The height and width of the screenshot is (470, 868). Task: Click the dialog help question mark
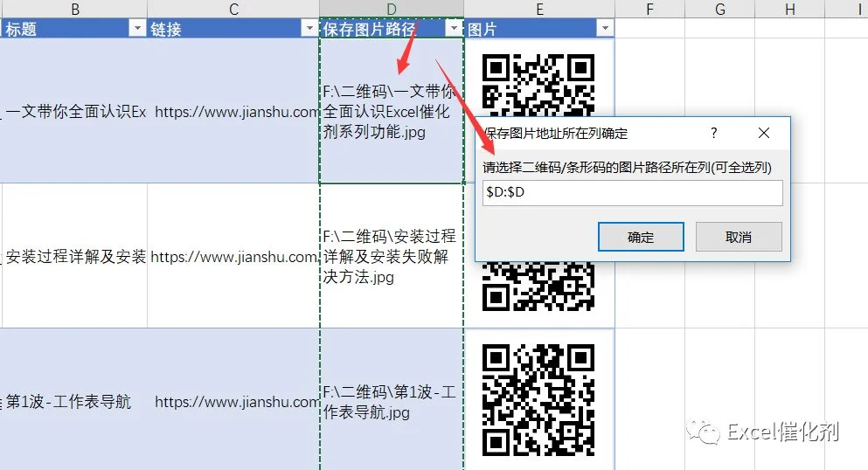point(714,133)
